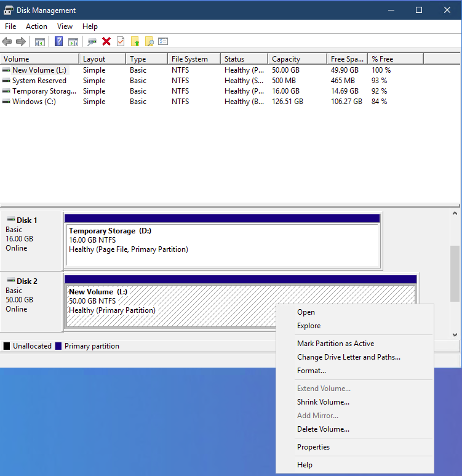
Task: Sort by the Status column header
Action: click(x=244, y=59)
